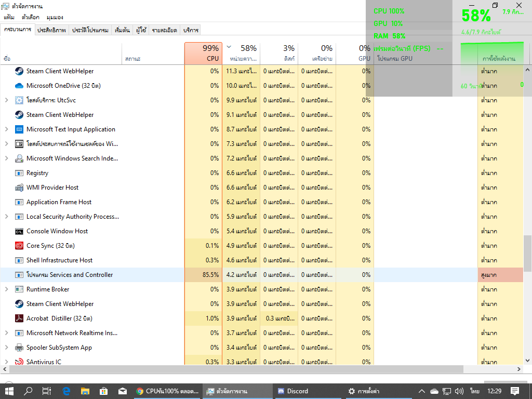This screenshot has width=532, height=399.
Task: Sort by the สถานะ (Status) column header
Action: 153,54
